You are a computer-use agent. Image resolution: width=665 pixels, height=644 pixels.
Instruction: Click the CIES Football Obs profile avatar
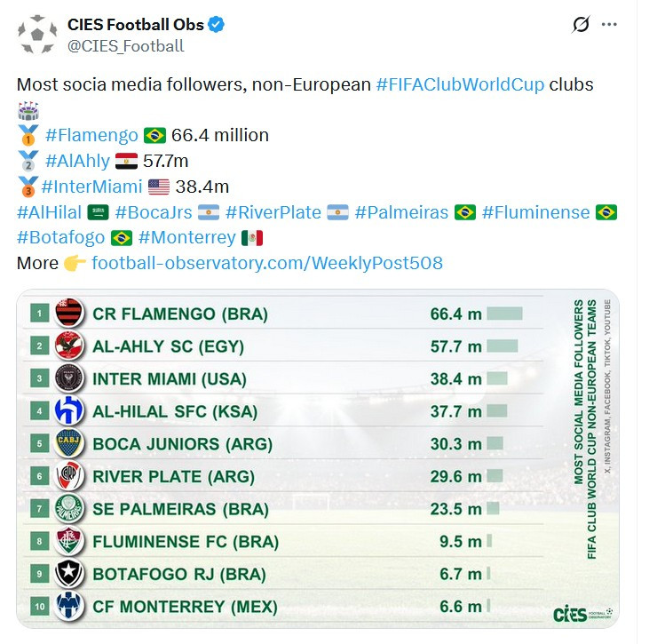pos(37,35)
